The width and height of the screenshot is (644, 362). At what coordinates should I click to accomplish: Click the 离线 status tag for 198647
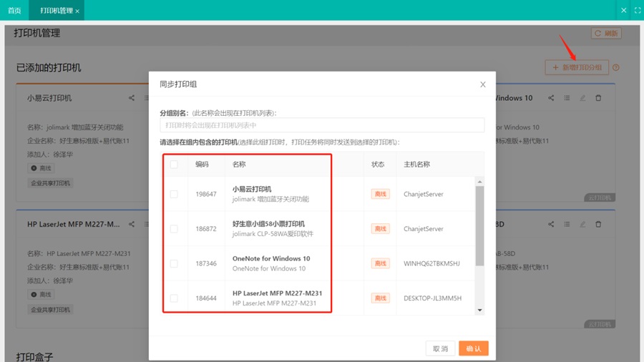point(381,194)
